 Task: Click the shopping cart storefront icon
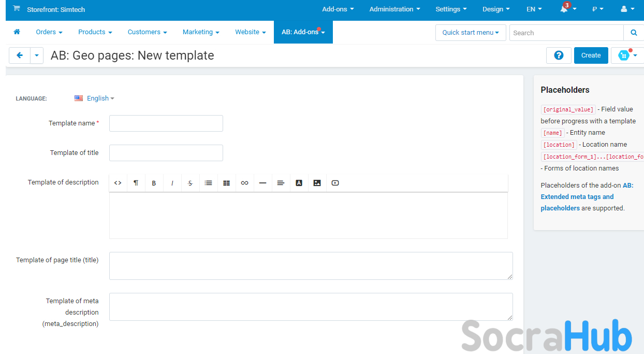17,9
